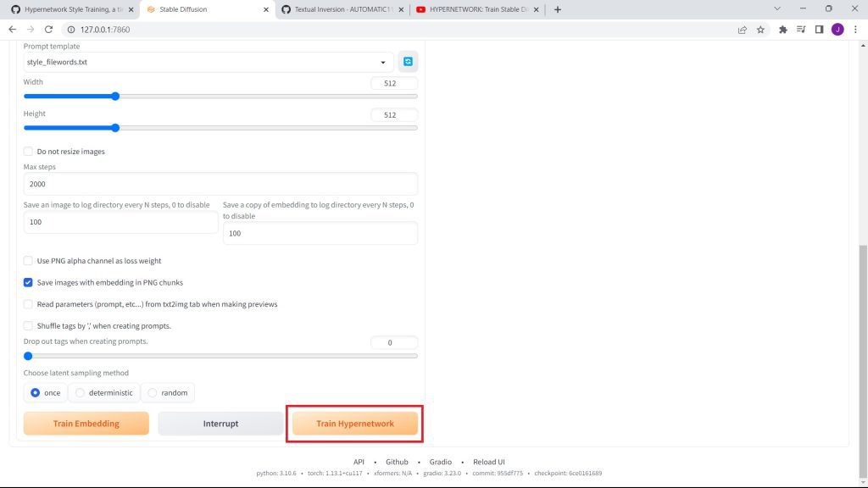Open the browser side panel icon
Viewport: 868px width, 488px height.
tap(819, 29)
